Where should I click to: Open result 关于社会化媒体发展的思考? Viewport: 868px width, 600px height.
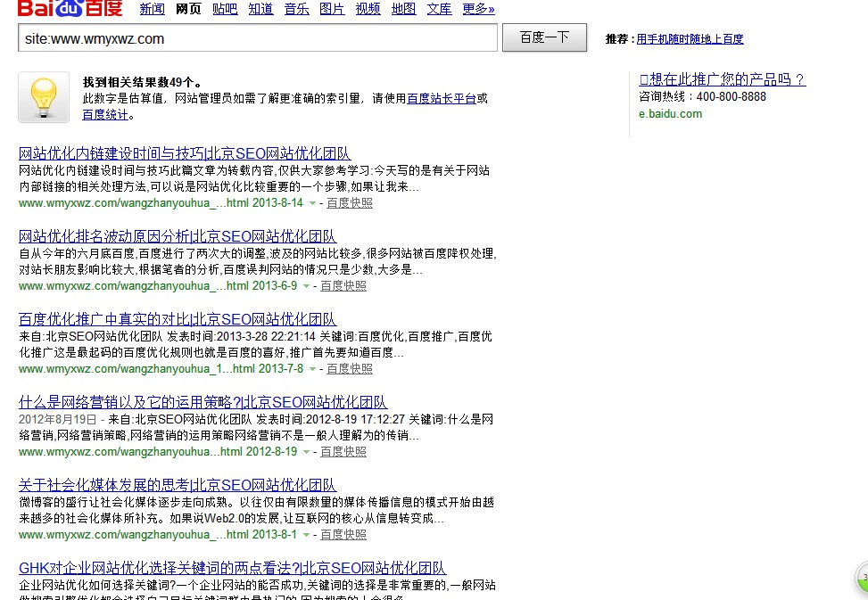tap(178, 485)
